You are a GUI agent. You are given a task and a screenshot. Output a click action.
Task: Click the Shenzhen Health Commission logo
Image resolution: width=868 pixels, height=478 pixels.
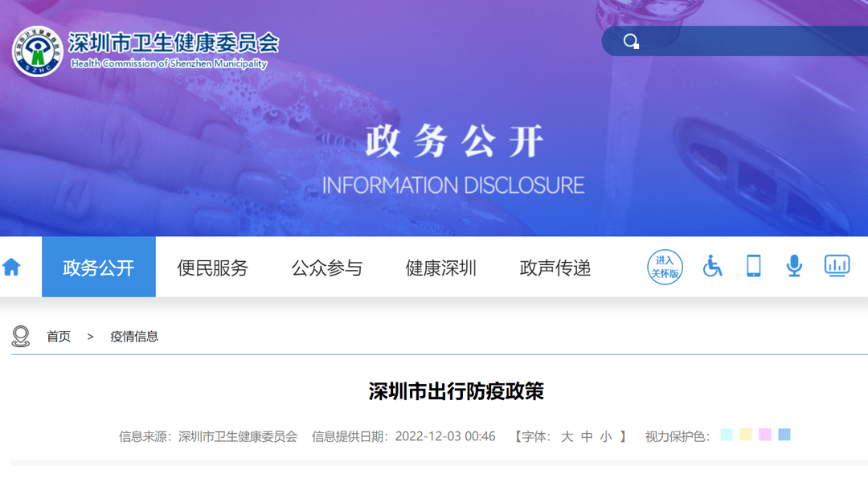37,51
